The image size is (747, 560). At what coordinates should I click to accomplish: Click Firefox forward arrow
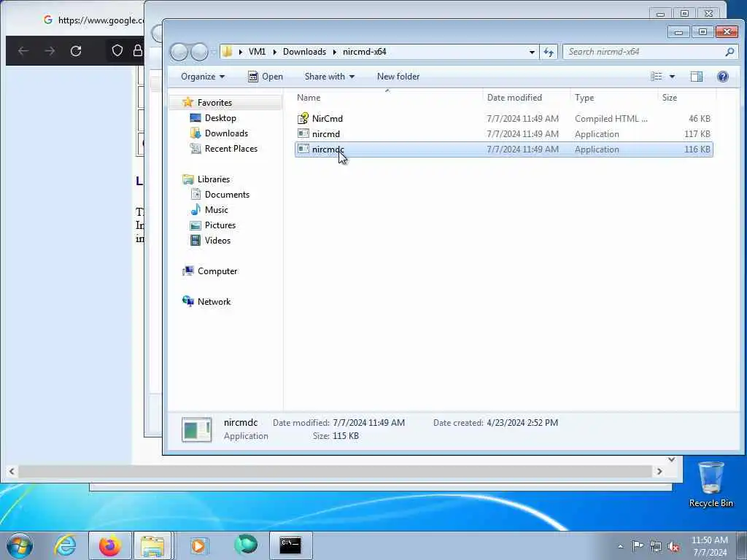coord(50,51)
